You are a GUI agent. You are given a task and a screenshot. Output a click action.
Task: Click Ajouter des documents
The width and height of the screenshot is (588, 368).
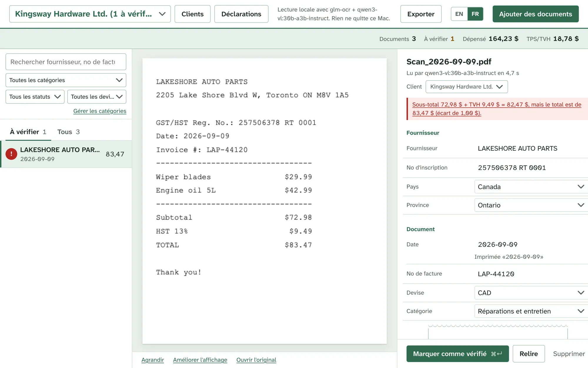point(536,14)
